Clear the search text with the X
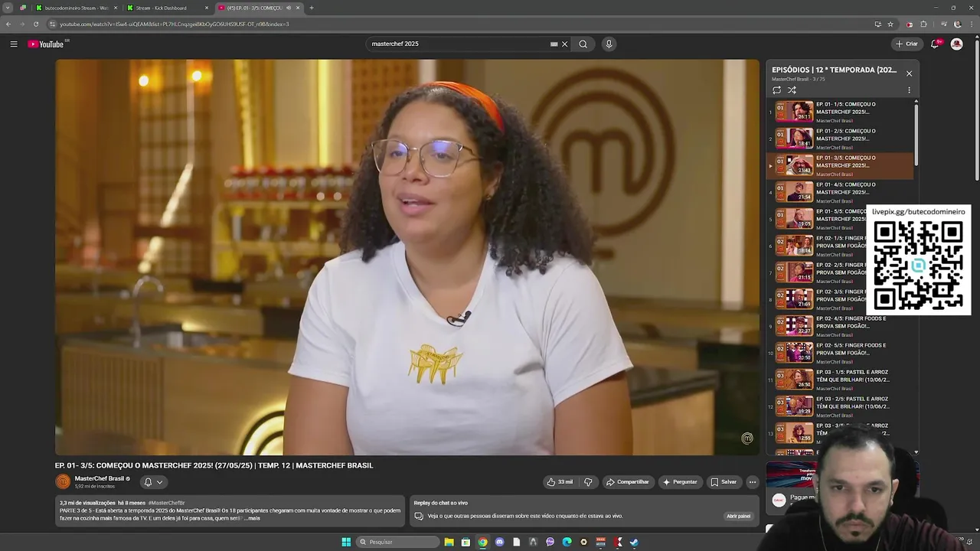 tap(565, 44)
